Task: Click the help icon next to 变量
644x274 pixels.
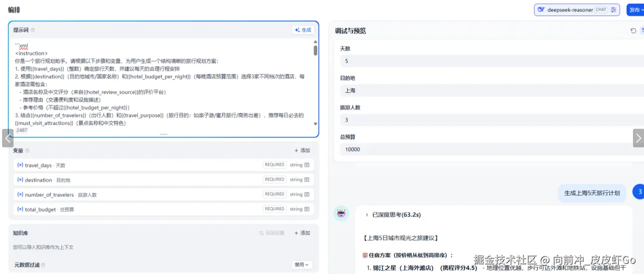Action: point(28,151)
